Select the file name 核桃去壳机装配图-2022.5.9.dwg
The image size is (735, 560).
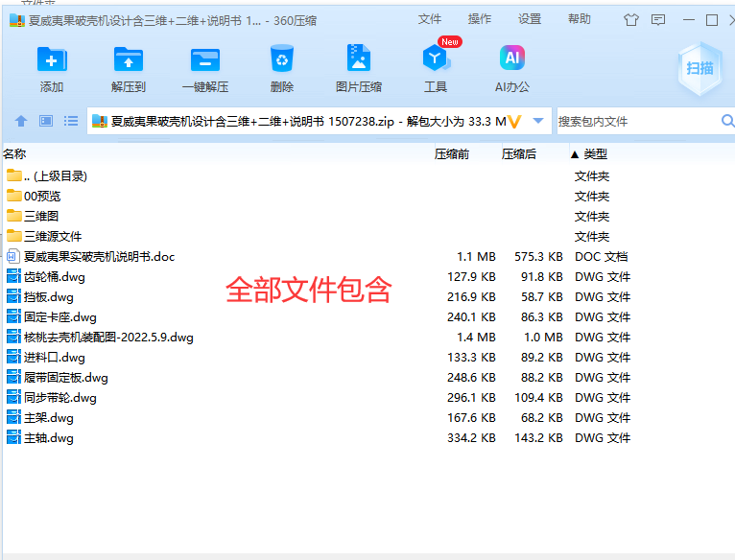point(108,337)
